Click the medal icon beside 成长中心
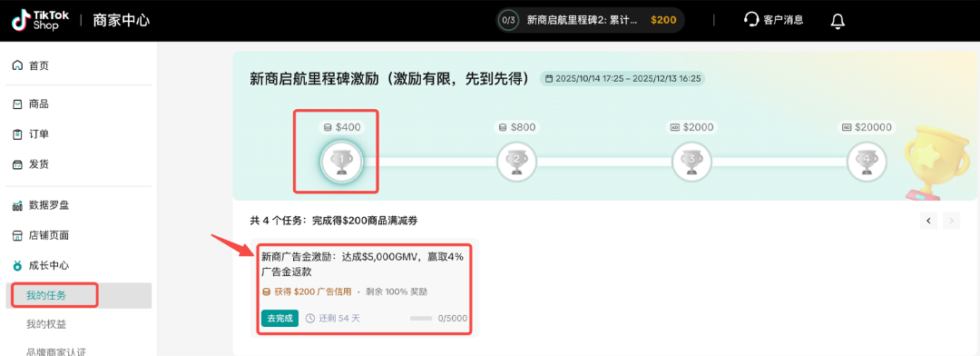The height and width of the screenshot is (356, 980). (x=17, y=266)
